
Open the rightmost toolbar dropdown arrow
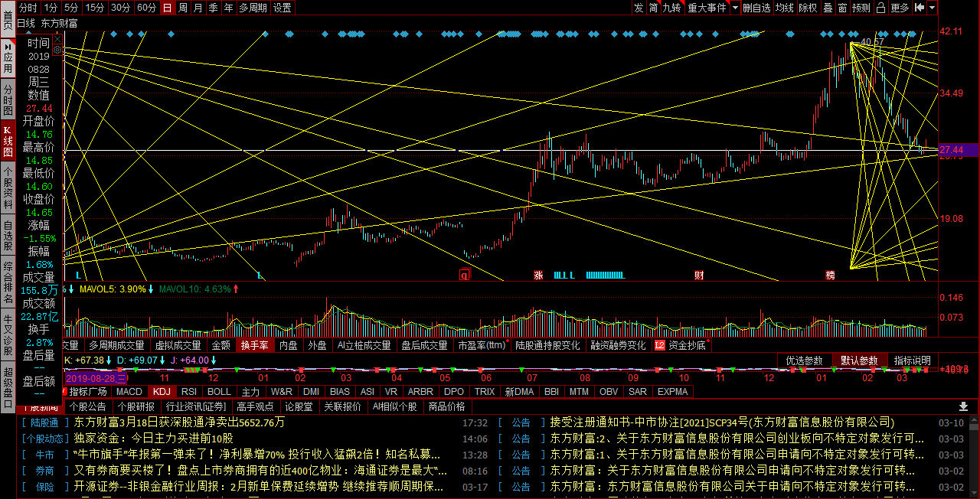point(932,8)
